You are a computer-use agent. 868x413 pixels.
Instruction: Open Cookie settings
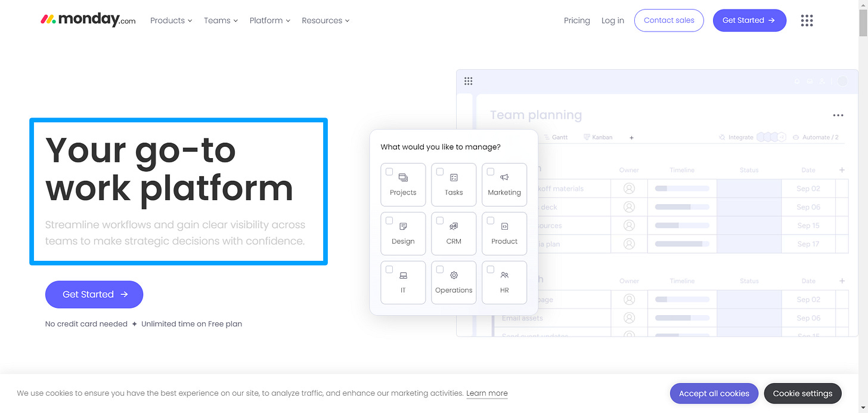tap(802, 393)
